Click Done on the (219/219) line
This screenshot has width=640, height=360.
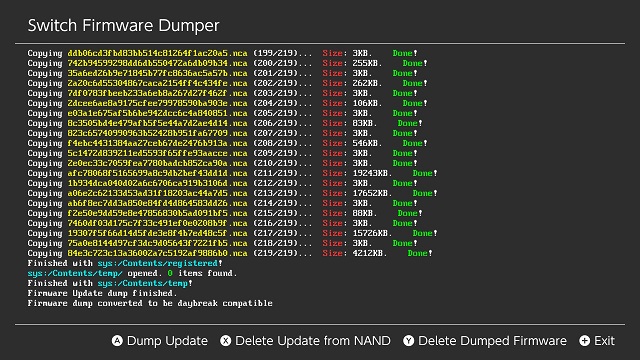[x=420, y=253]
